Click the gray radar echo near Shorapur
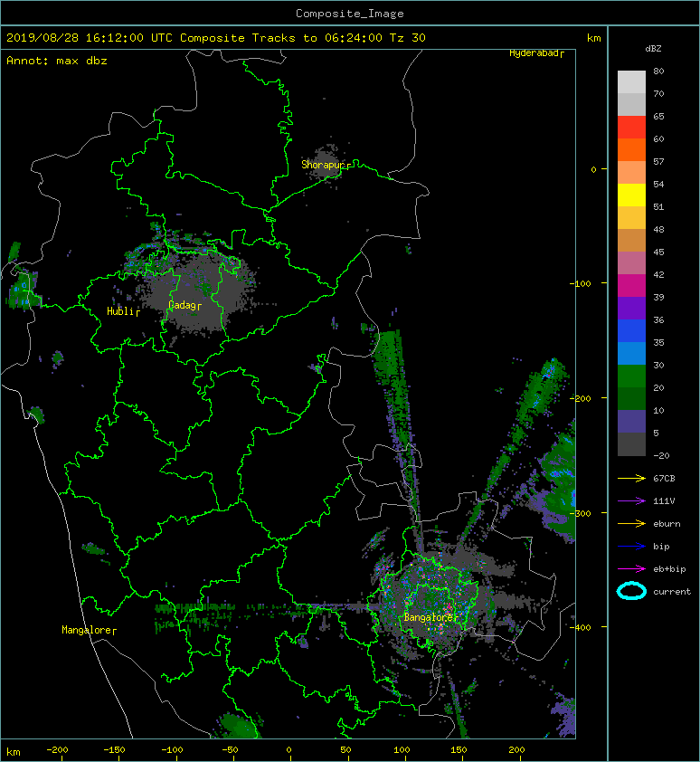Viewport: 700px width, 762px height. pyautogui.click(x=326, y=163)
